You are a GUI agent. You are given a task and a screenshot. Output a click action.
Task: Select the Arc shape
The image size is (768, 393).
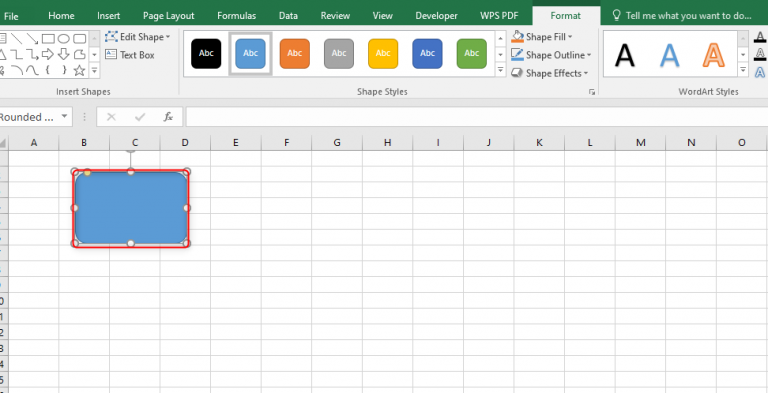click(x=16, y=71)
